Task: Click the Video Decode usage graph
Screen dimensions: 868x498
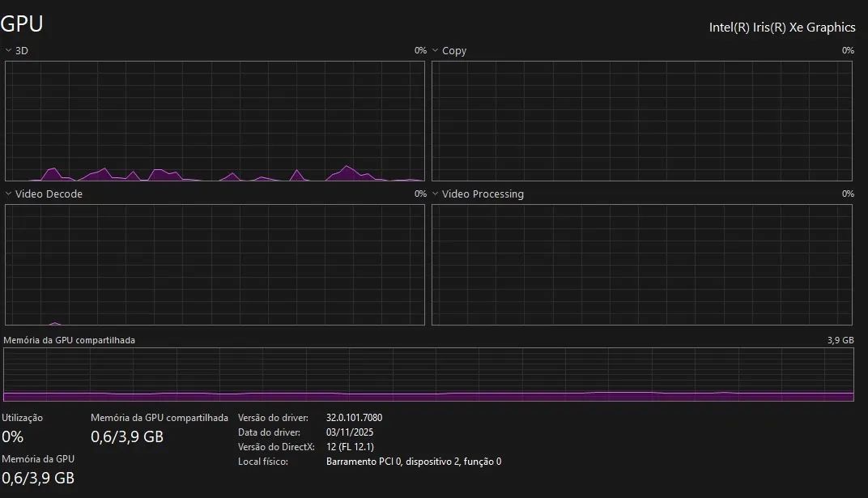Action: click(215, 265)
